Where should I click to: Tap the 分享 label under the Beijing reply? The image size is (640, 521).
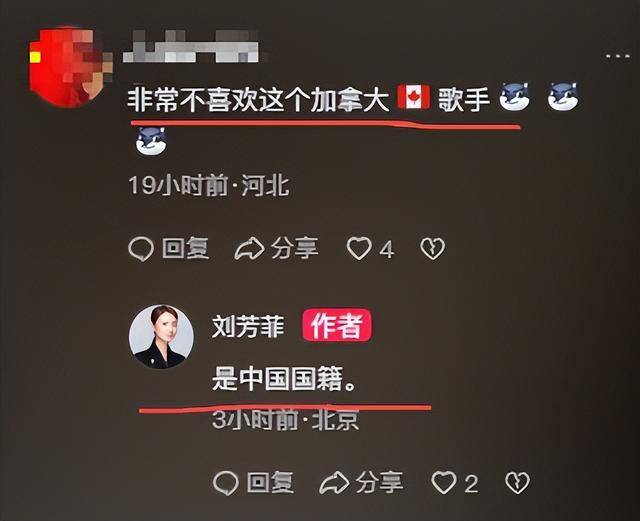[x=379, y=483]
